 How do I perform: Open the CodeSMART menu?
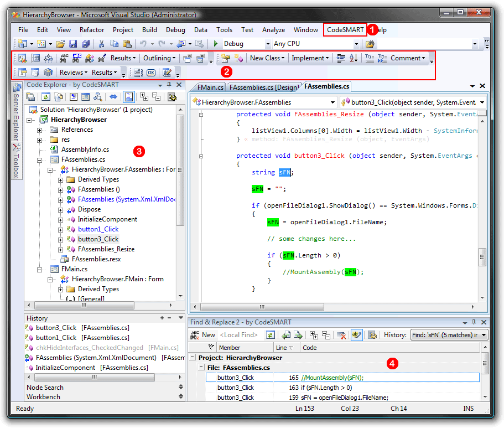[345, 30]
